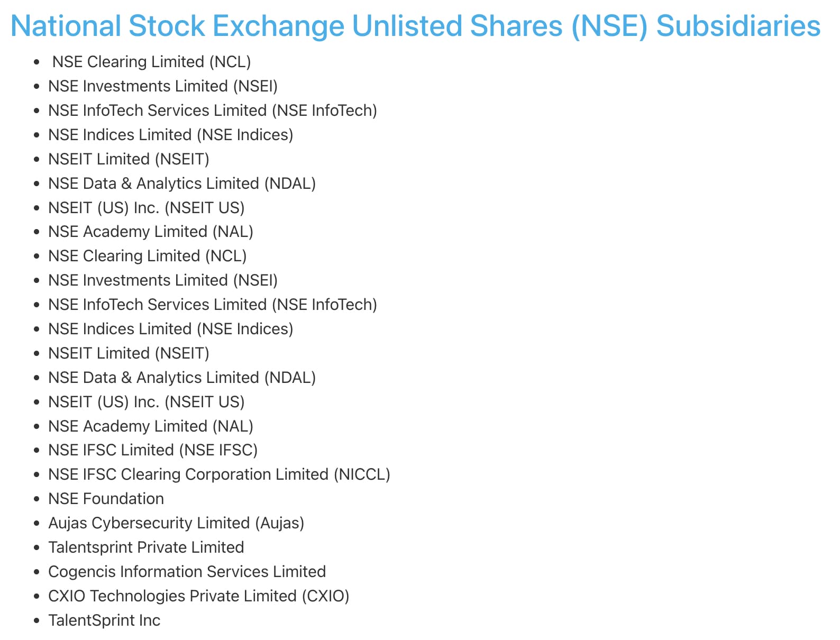The height and width of the screenshot is (640, 840).
Task: Select Talentsprint Private Limited list item
Action: pyautogui.click(x=146, y=547)
